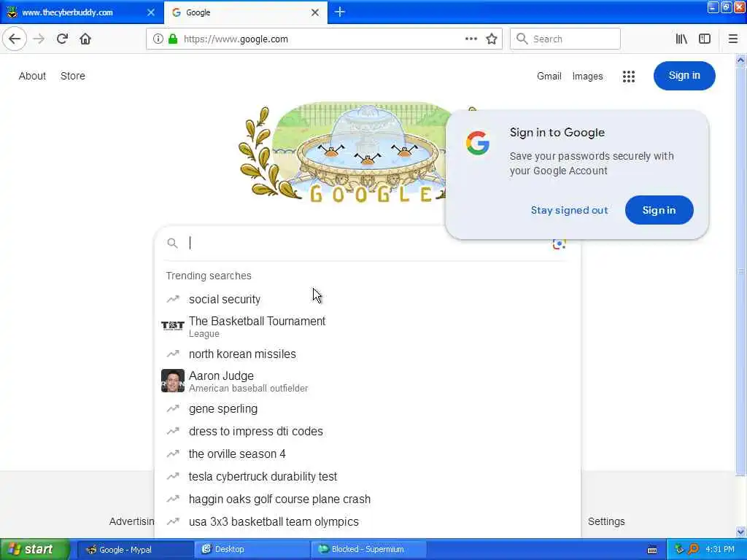Image resolution: width=747 pixels, height=560 pixels.
Task: Toggle the sidebar view icon
Action: [705, 39]
